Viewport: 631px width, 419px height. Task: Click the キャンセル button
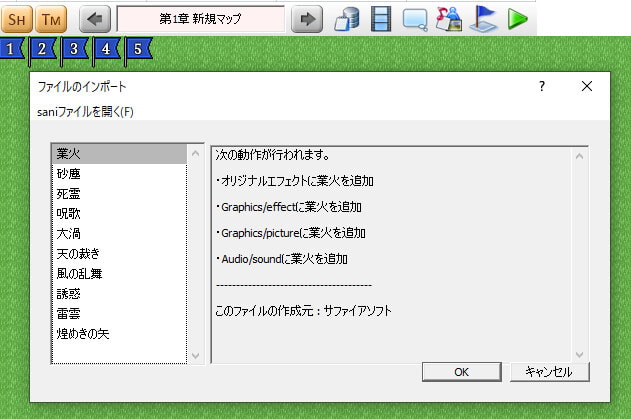click(549, 372)
